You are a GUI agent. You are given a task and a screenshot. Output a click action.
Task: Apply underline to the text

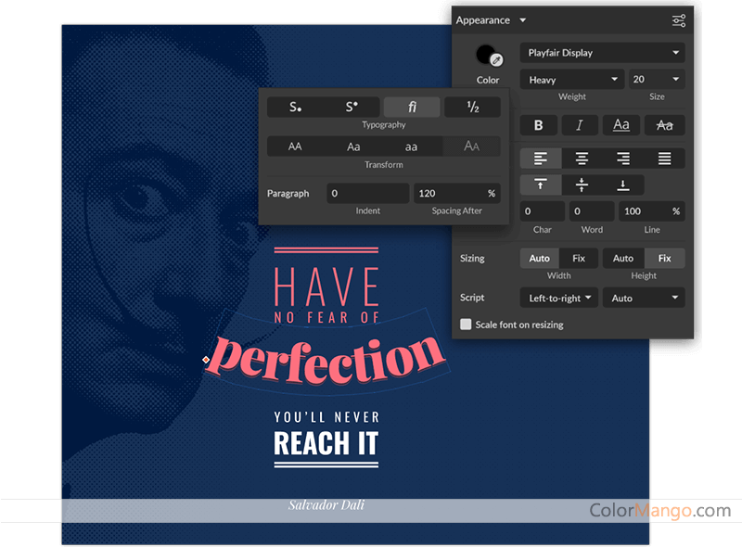click(x=621, y=125)
